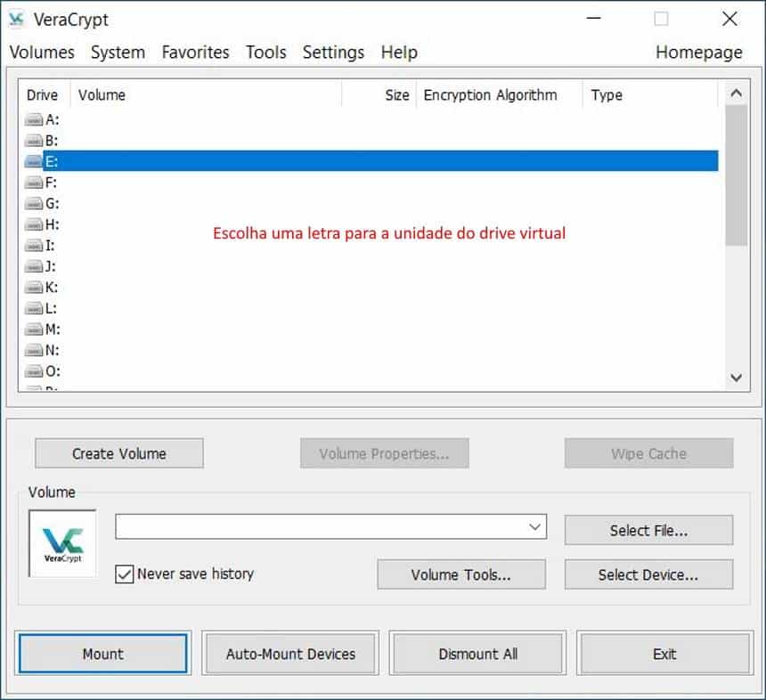
Task: Click the VeraCrypt title bar app icon
Action: tap(16, 20)
